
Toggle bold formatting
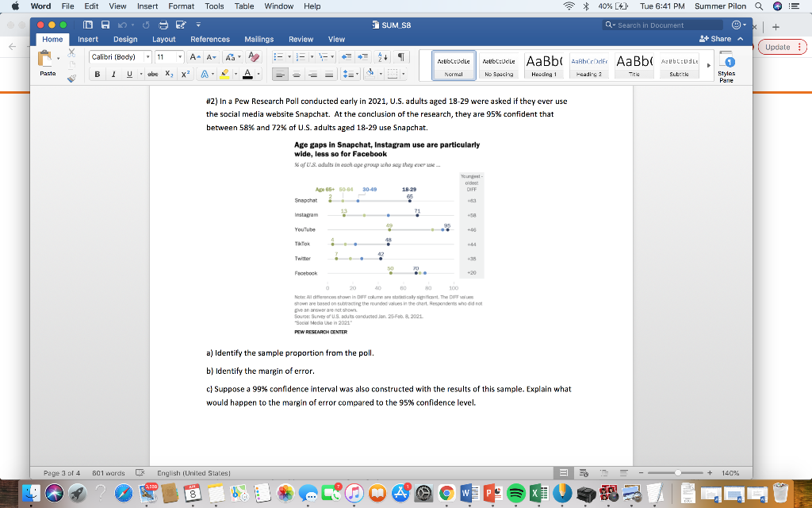pyautogui.click(x=97, y=74)
